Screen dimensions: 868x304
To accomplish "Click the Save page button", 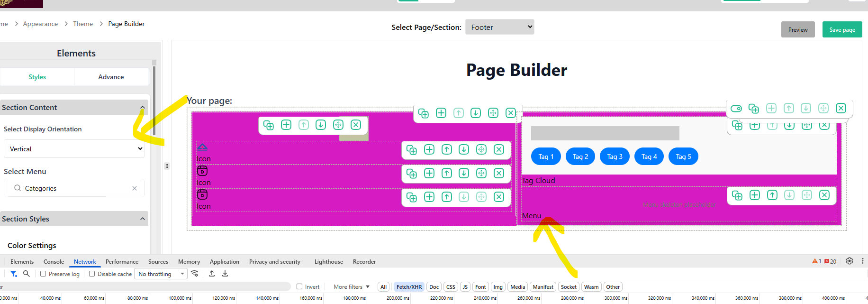I will pyautogui.click(x=842, y=29).
